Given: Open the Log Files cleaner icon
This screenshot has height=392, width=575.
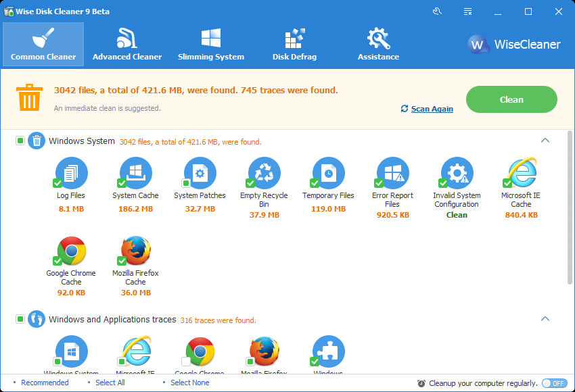Looking at the screenshot, I should pyautogui.click(x=72, y=173).
